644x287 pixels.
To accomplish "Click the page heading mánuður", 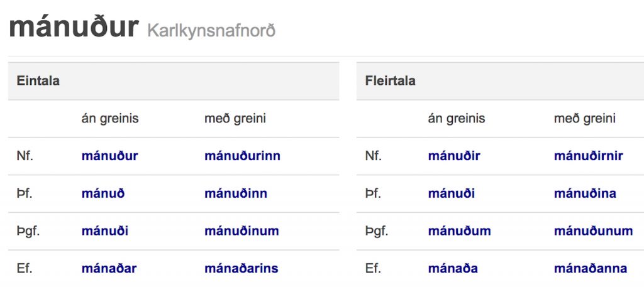I will pyautogui.click(x=74, y=28).
